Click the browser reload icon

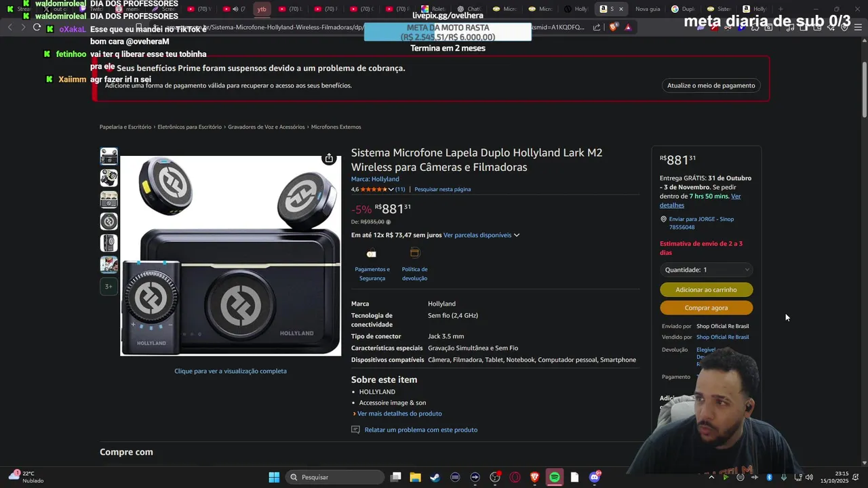point(37,27)
